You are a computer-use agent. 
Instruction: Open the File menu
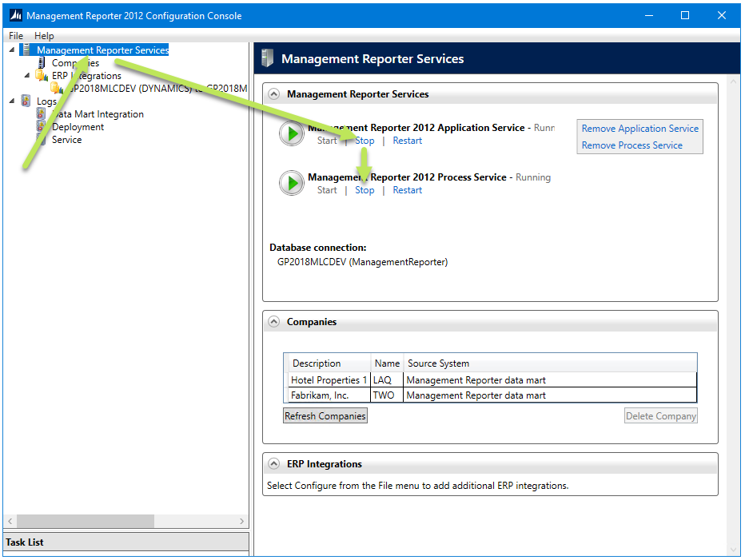tap(15, 36)
